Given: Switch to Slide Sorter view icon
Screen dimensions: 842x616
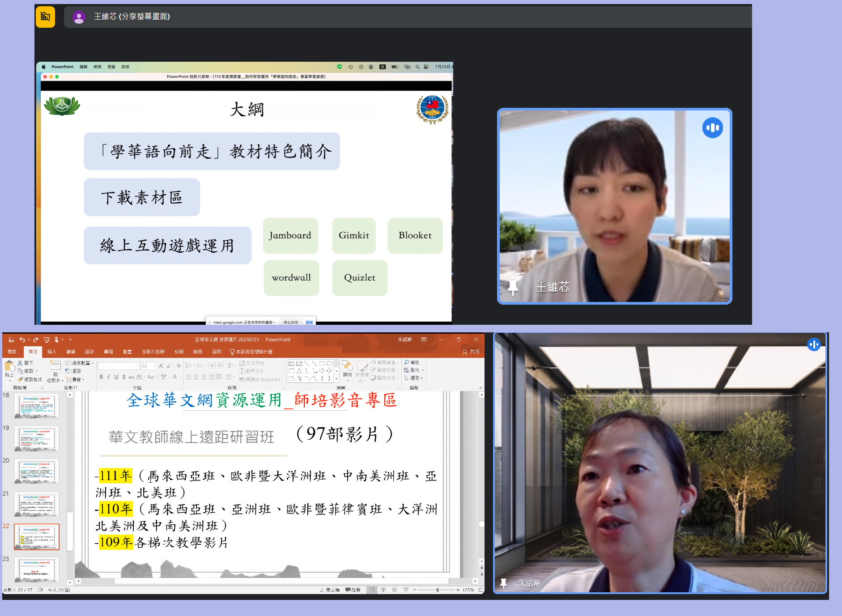Looking at the screenshot, I should coord(383,590).
